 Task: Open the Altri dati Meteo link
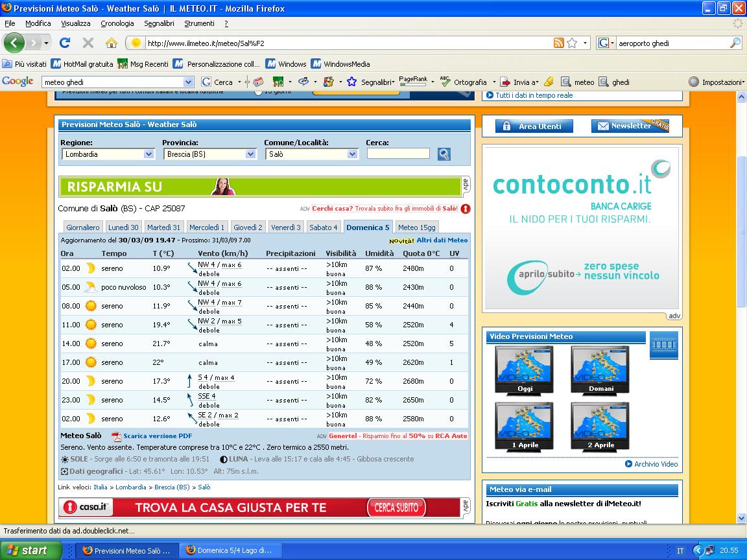coord(442,240)
